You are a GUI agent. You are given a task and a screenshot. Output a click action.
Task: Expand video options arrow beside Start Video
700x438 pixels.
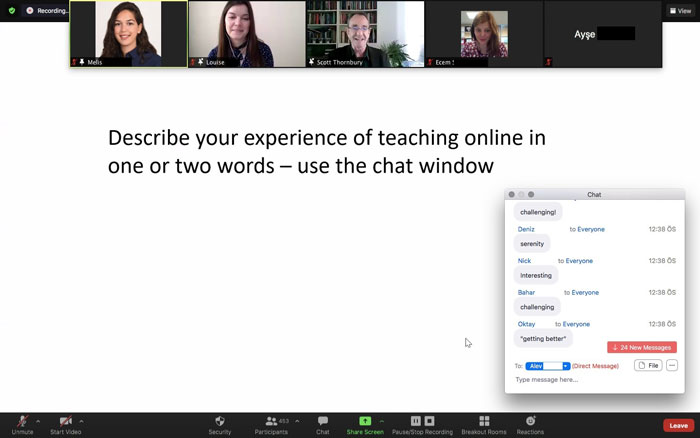click(x=82, y=421)
